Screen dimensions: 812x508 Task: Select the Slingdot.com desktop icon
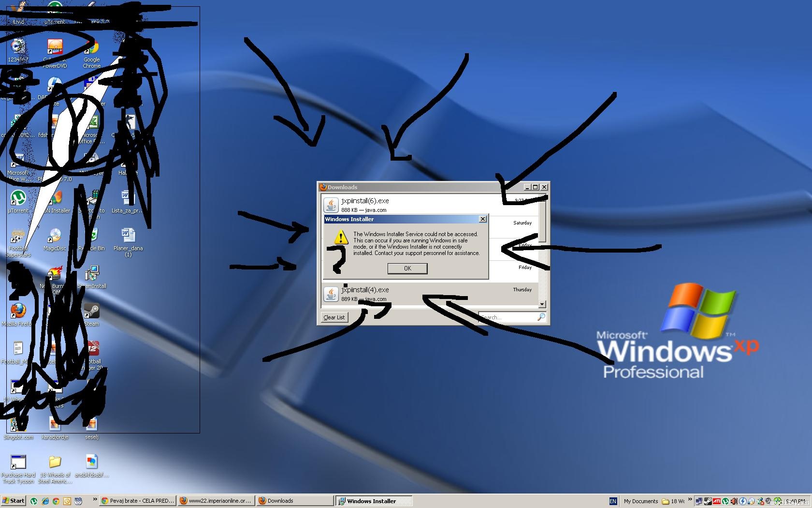point(18,428)
